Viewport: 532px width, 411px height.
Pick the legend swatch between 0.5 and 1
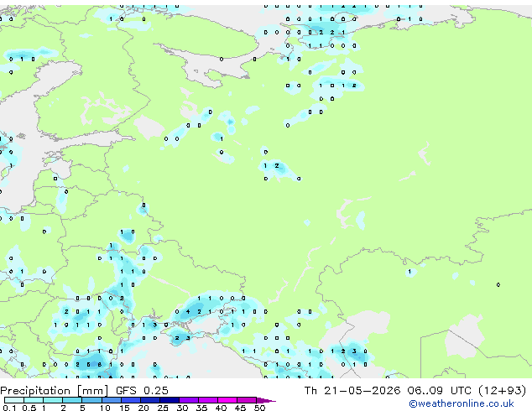click(34, 400)
